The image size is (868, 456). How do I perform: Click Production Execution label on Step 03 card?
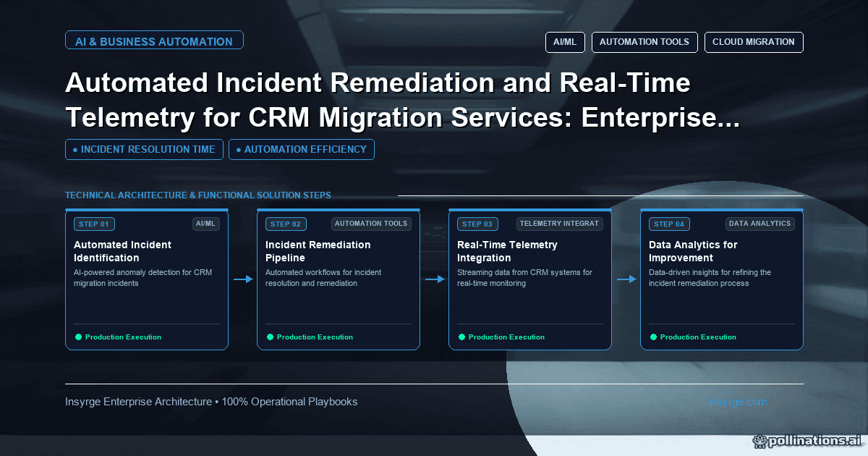(506, 337)
